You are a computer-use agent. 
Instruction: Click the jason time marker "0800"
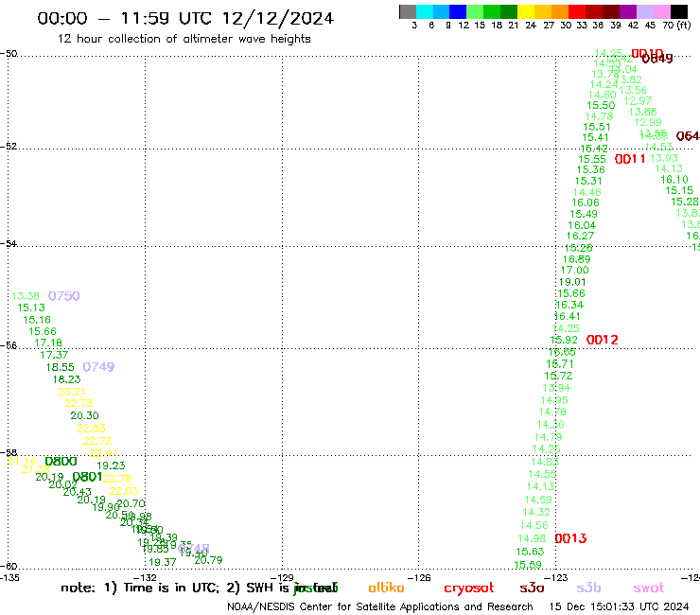pos(61,462)
